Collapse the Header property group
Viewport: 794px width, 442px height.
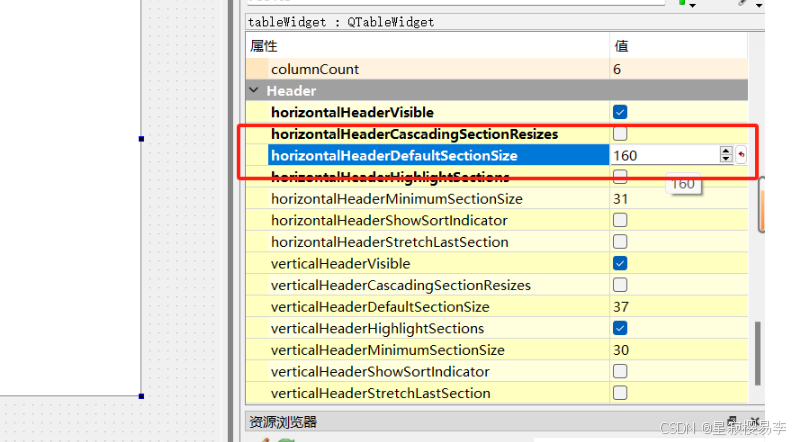click(254, 91)
